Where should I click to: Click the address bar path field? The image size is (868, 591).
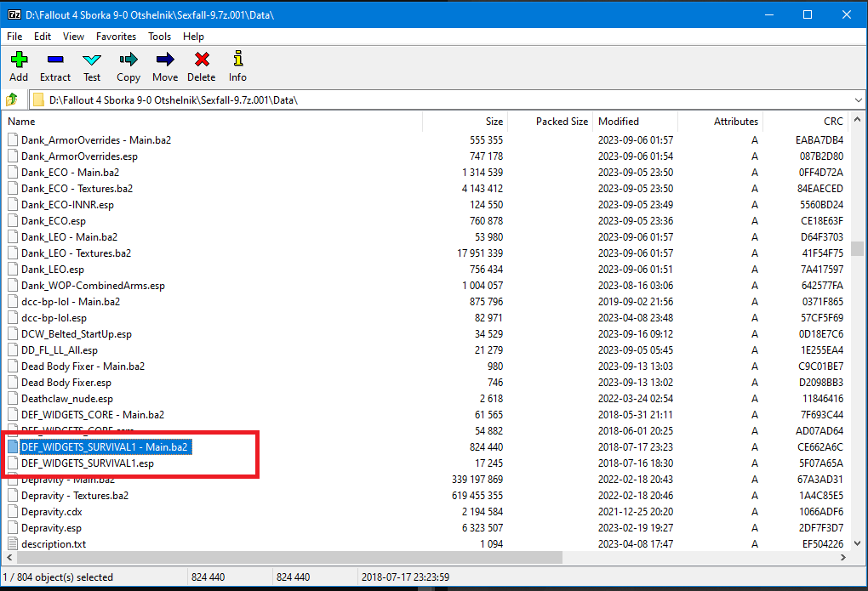pos(425,99)
